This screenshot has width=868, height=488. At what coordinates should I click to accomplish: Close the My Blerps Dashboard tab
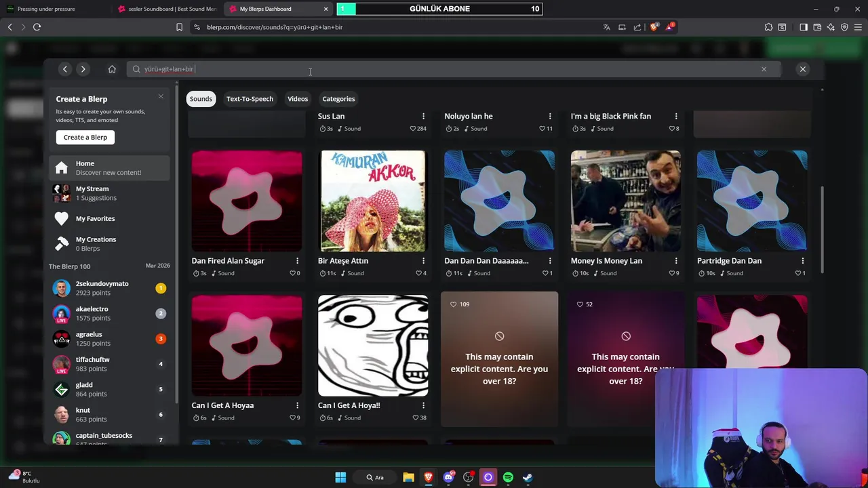tap(325, 9)
